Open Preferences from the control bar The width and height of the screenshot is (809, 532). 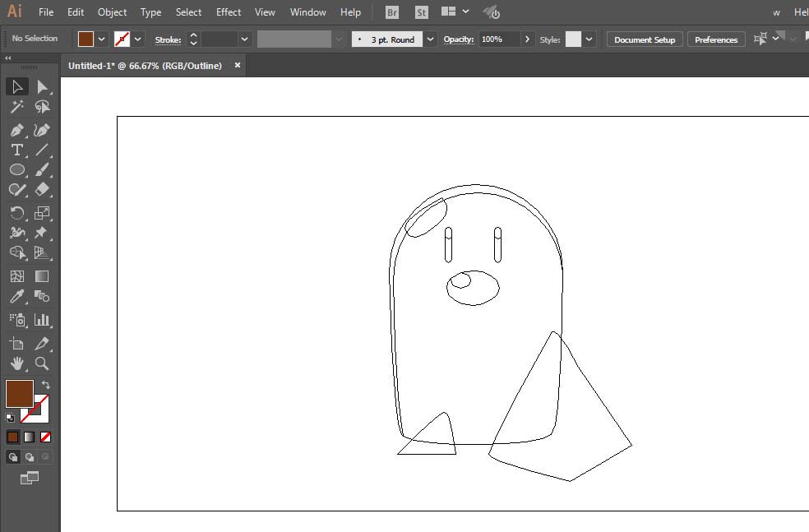point(716,39)
